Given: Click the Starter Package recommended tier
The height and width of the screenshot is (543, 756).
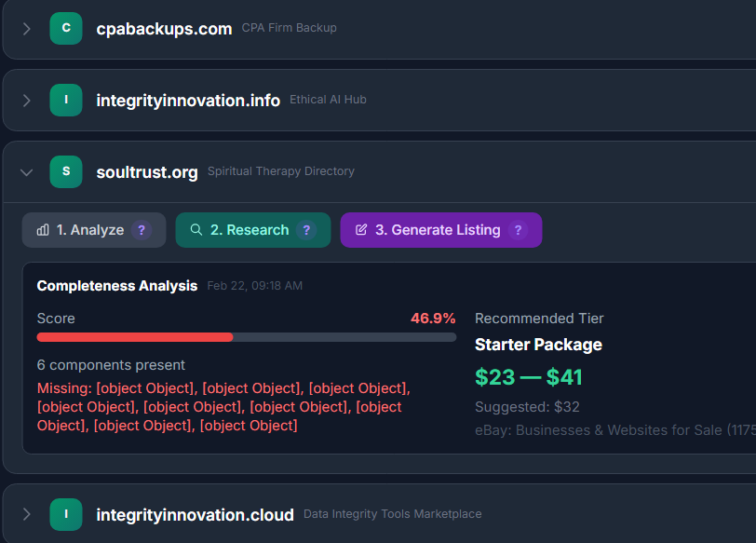Looking at the screenshot, I should [538, 345].
